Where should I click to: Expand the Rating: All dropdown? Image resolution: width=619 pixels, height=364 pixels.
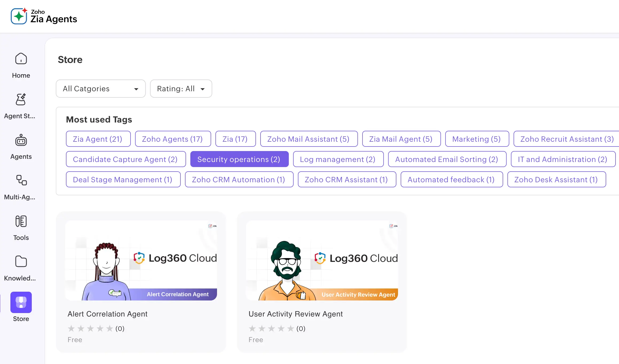[181, 89]
